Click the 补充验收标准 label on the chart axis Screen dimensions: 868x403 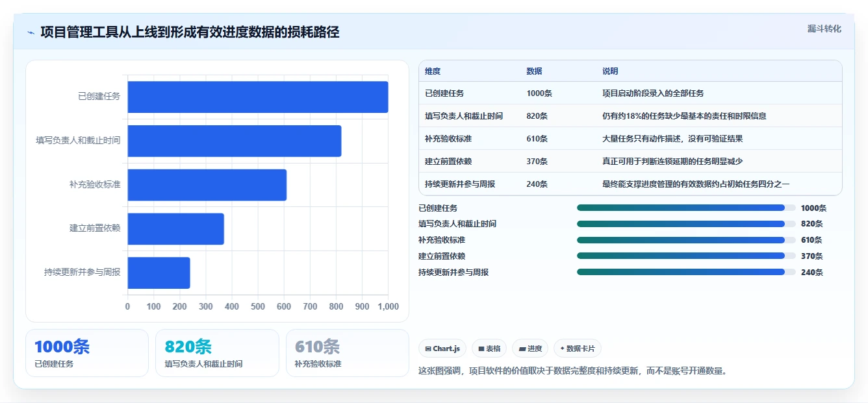95,185
